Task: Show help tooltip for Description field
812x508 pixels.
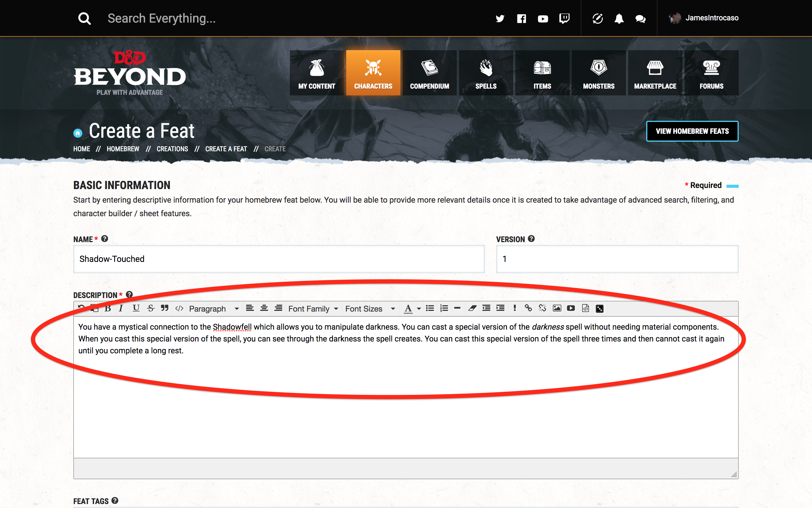Action: 129,295
